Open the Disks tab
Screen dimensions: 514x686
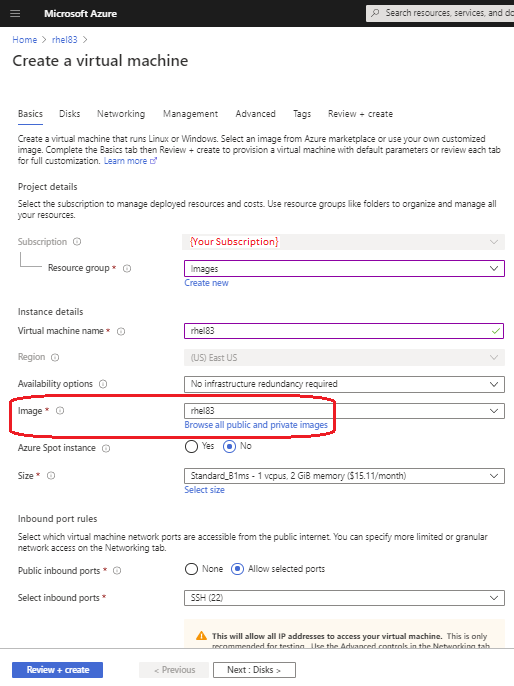pyautogui.click(x=70, y=114)
